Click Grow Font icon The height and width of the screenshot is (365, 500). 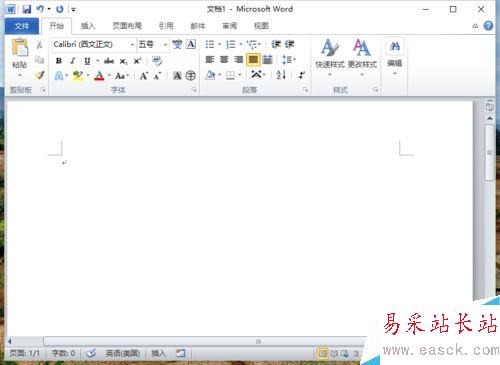(144, 76)
